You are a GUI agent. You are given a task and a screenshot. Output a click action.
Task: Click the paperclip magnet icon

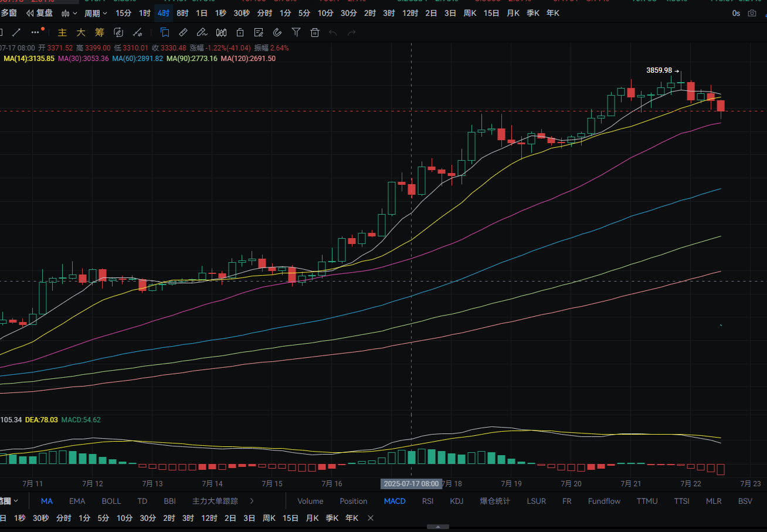pos(277,32)
